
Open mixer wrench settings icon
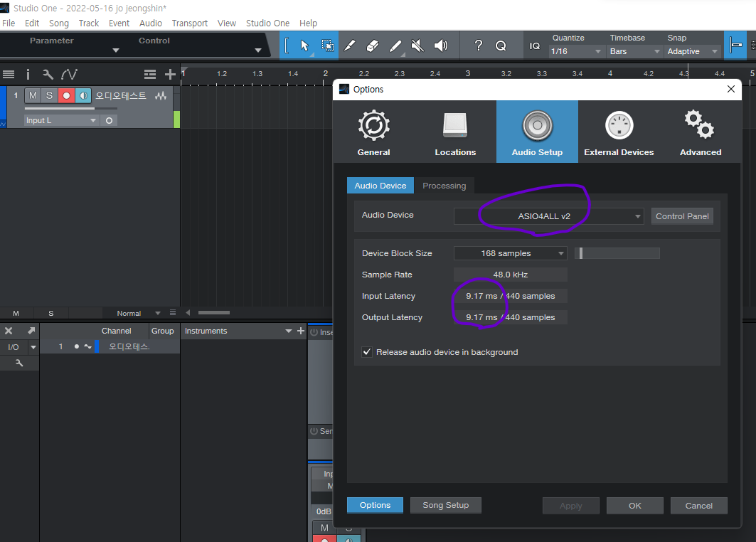pos(19,363)
